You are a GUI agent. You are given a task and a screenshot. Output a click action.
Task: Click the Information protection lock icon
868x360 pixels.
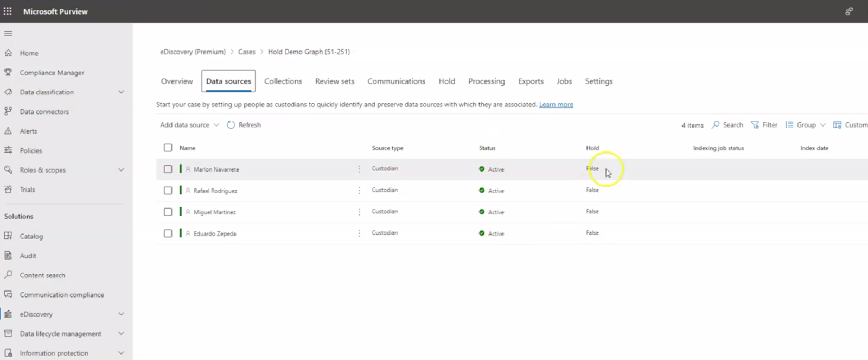pos(8,353)
